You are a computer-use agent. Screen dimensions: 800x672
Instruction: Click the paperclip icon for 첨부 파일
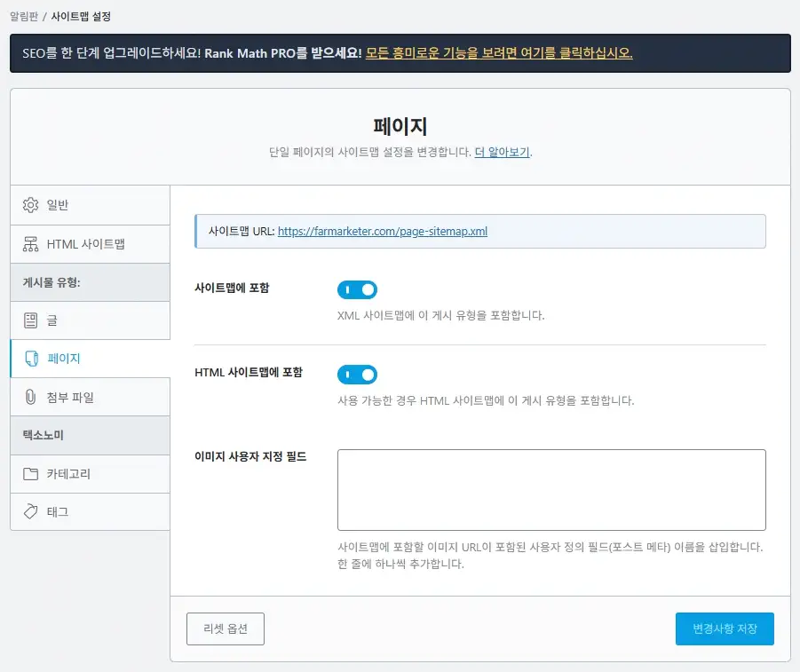pos(30,397)
